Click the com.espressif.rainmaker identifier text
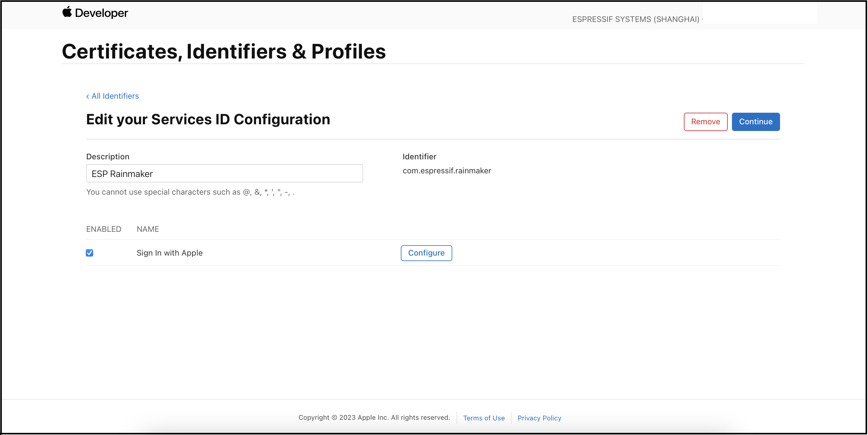The image size is (868, 435). pos(446,171)
